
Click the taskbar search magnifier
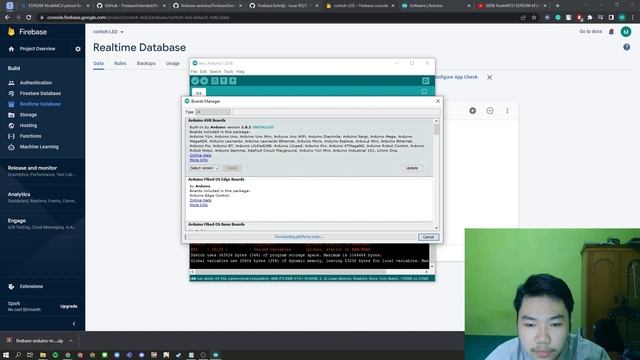tap(18, 355)
